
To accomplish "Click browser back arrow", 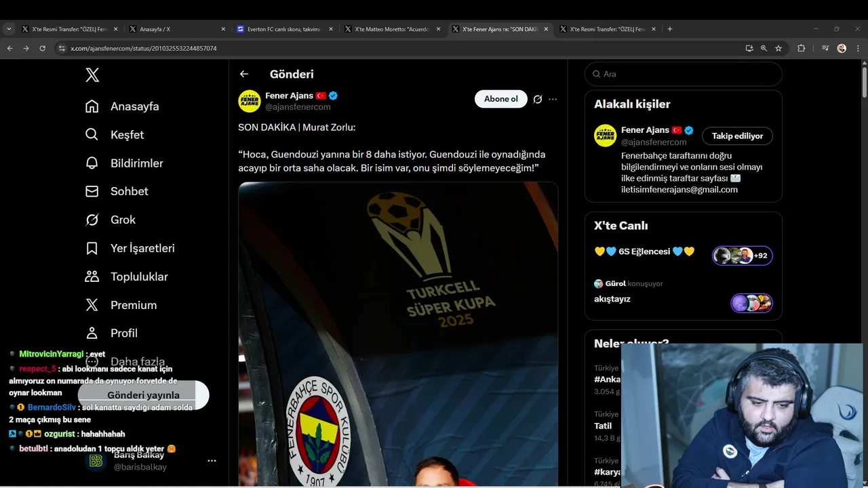I will point(9,48).
